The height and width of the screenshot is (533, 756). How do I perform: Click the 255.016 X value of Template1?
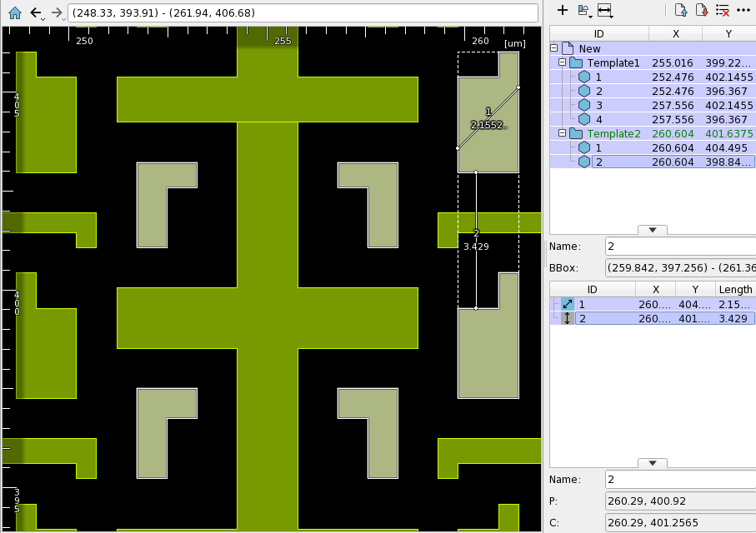pyautogui.click(x=673, y=62)
